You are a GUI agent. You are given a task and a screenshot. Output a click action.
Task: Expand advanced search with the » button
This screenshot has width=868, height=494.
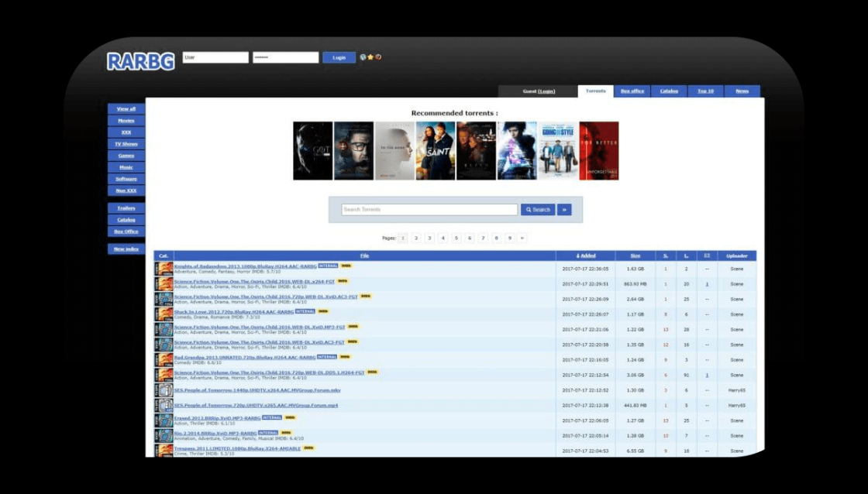pos(564,210)
